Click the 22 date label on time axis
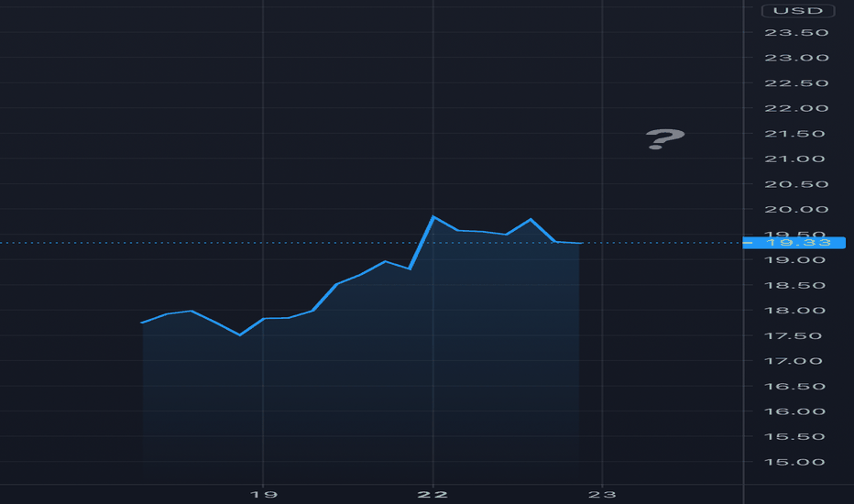 [432, 494]
